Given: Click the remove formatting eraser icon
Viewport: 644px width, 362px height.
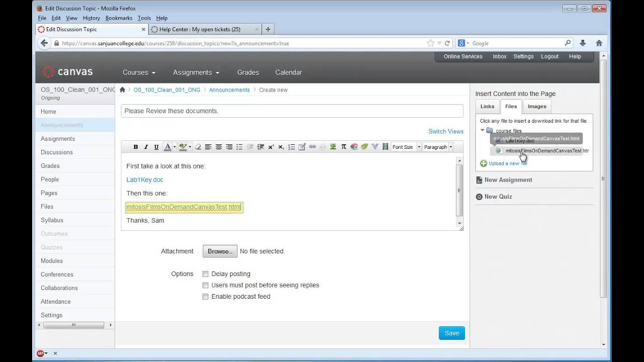Looking at the screenshot, I should click(198, 147).
